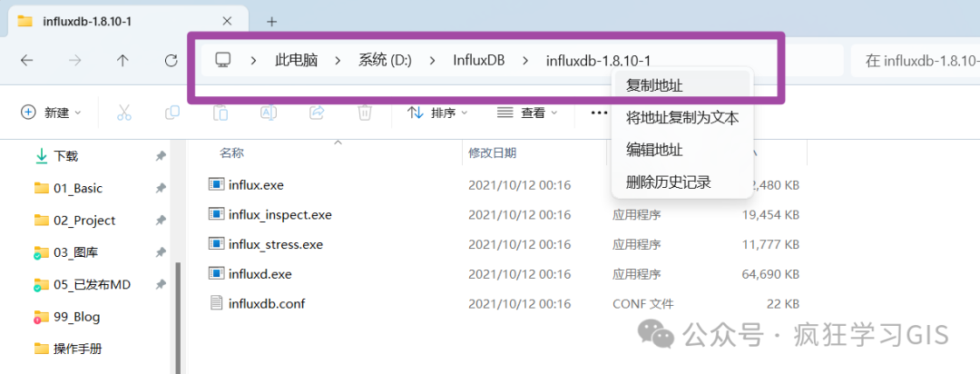Open the three-dot more options menu

(x=599, y=113)
